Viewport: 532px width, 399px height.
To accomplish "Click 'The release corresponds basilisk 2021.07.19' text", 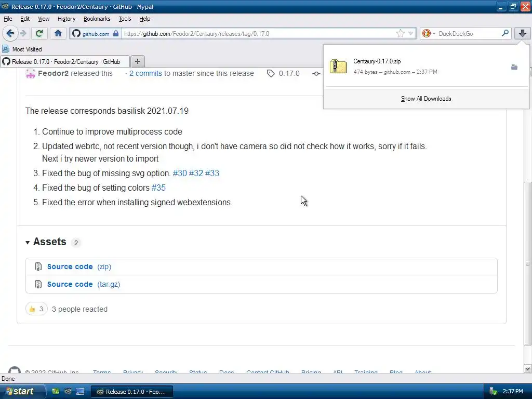I will point(107,111).
